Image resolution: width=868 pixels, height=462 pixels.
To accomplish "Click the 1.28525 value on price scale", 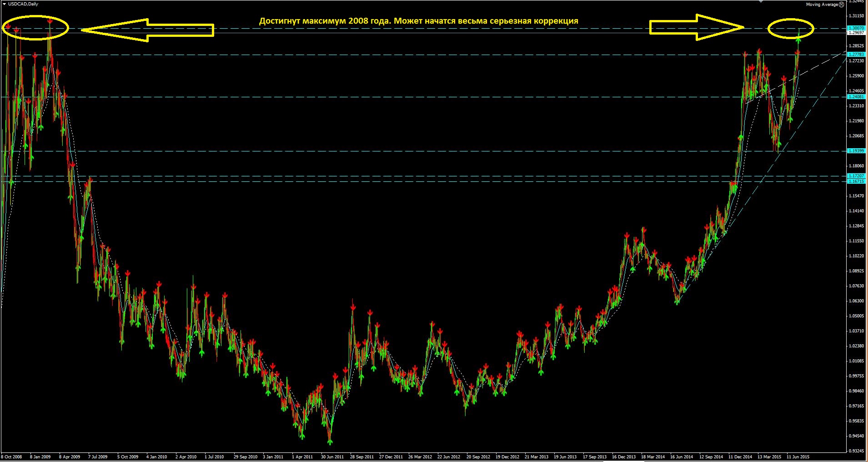I will (x=856, y=46).
